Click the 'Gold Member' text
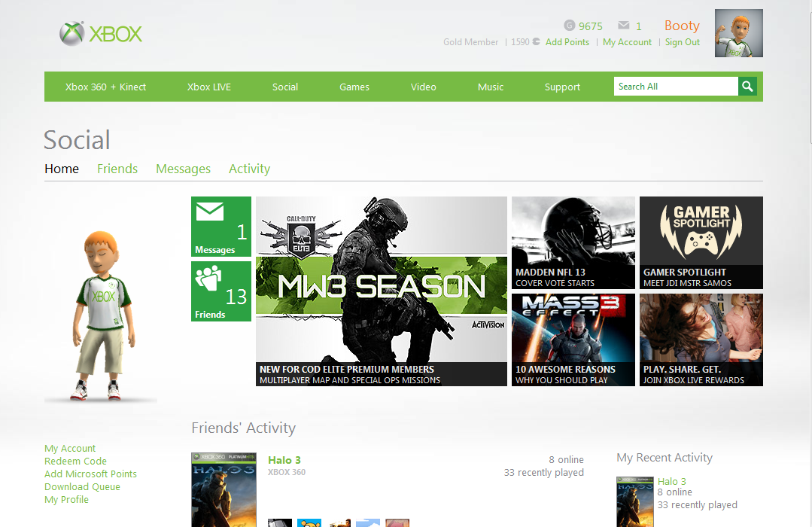 click(471, 42)
